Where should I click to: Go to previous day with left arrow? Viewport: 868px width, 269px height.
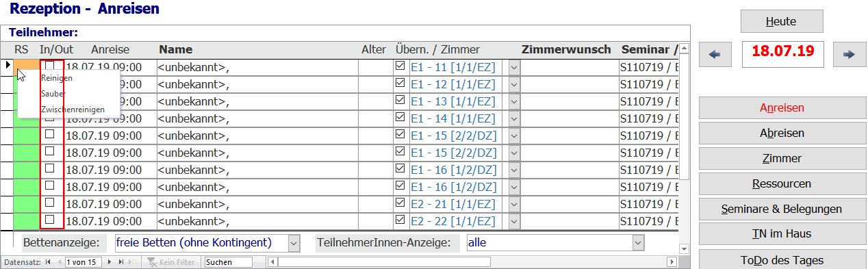pos(715,55)
